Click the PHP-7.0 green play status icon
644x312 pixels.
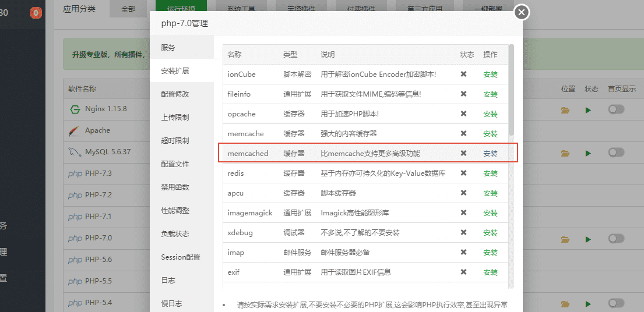588,239
